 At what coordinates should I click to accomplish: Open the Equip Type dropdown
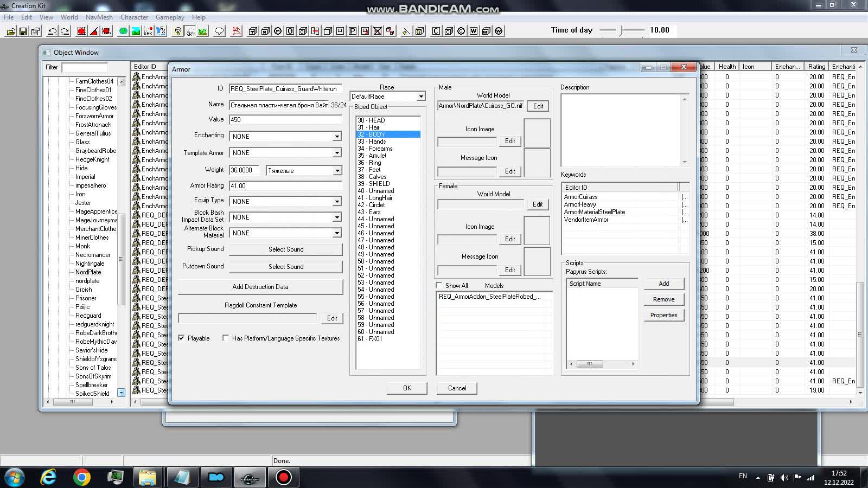pyautogui.click(x=336, y=202)
